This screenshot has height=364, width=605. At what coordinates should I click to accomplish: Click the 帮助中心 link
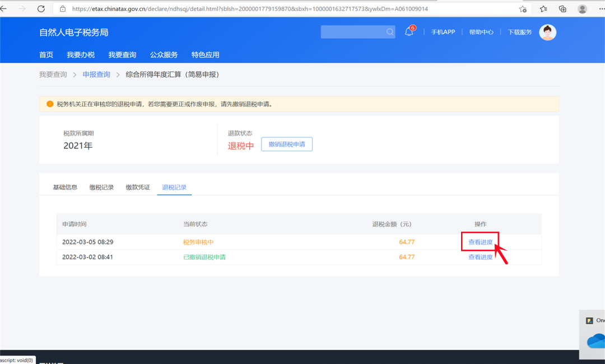tap(481, 32)
